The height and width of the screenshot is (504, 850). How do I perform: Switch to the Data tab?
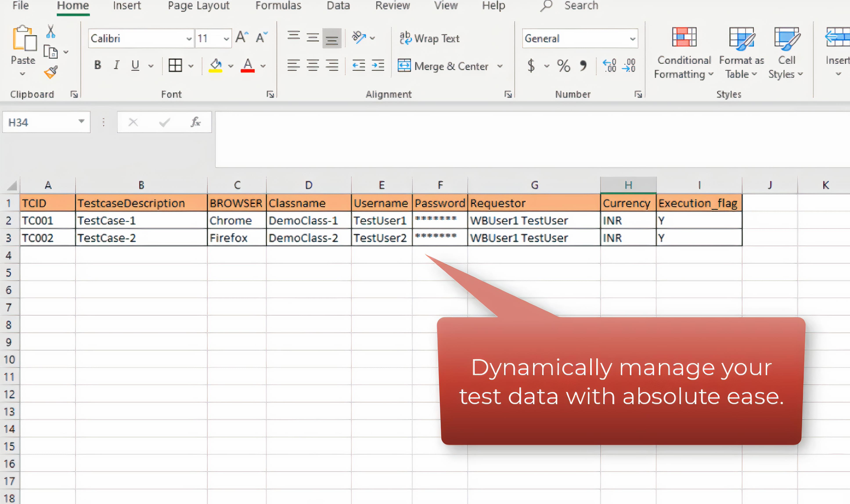(x=338, y=5)
